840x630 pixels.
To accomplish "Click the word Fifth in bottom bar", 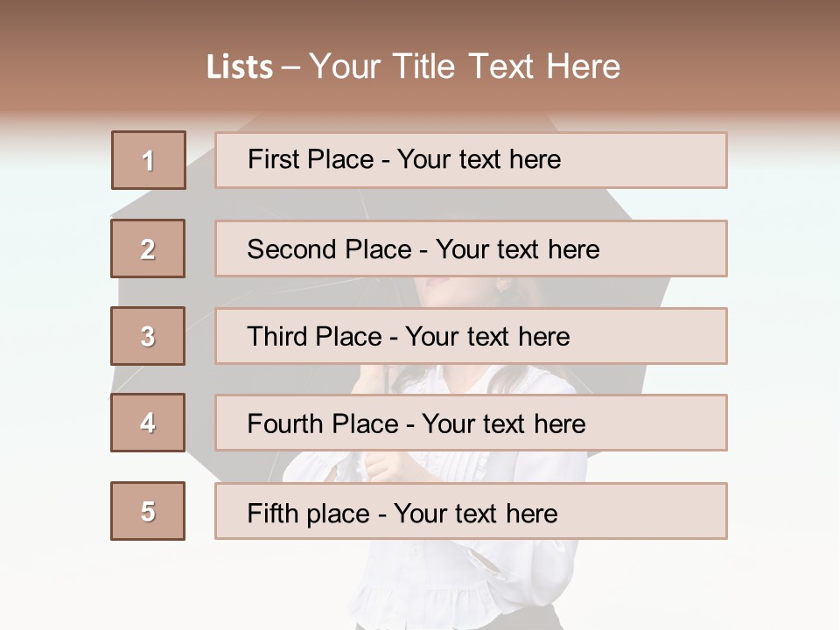I will (x=273, y=513).
